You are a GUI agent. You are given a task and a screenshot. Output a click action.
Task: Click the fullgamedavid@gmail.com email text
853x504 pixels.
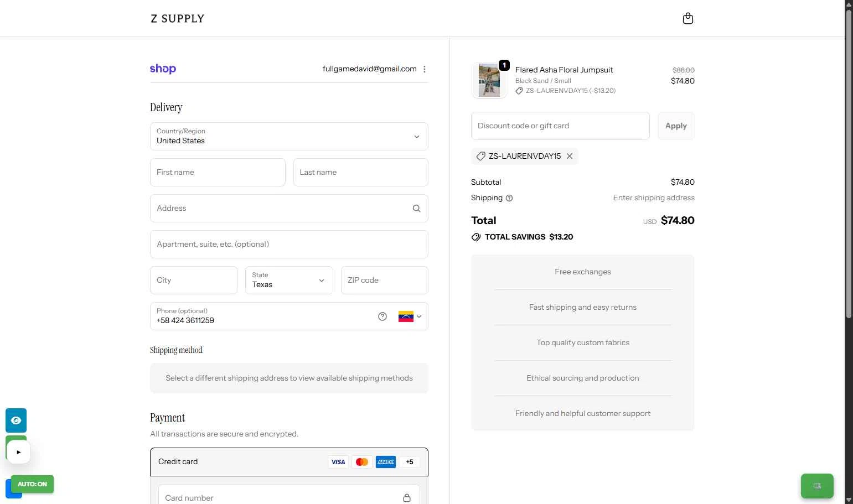[x=370, y=69]
